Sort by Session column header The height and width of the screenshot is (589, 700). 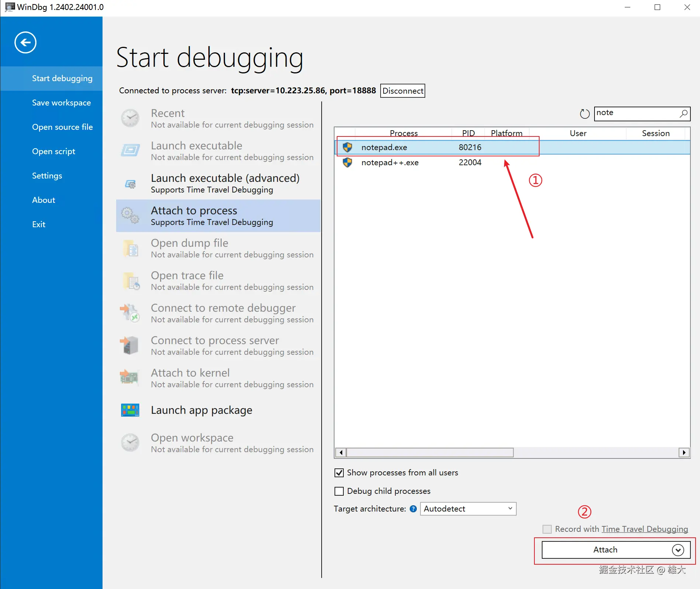[656, 133]
